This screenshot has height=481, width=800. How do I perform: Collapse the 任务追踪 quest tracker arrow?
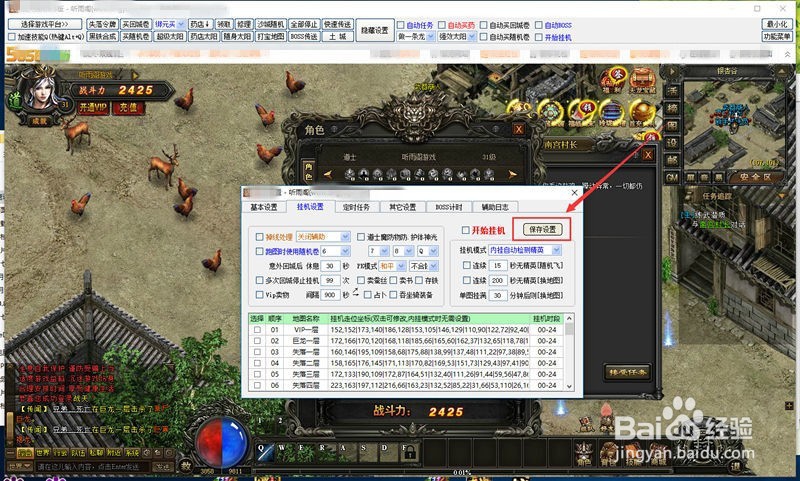781,196
